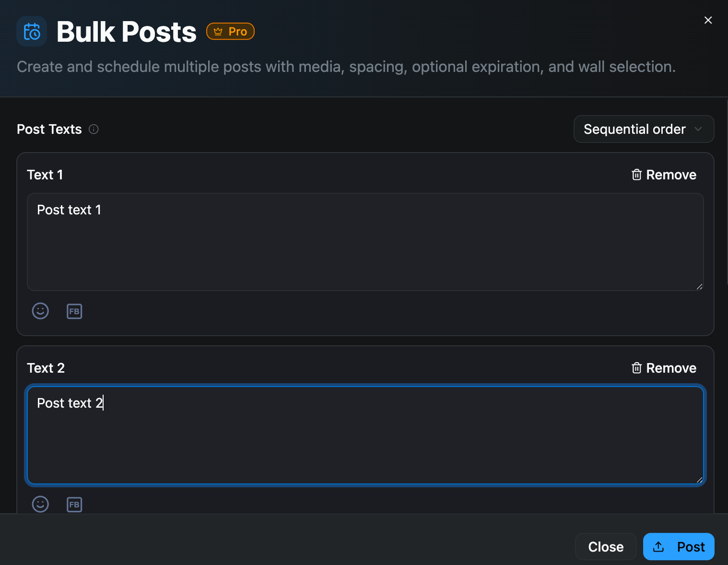Viewport: 728px width, 565px height.
Task: Insert a Facebook symbol into Text 2
Action: [74, 504]
